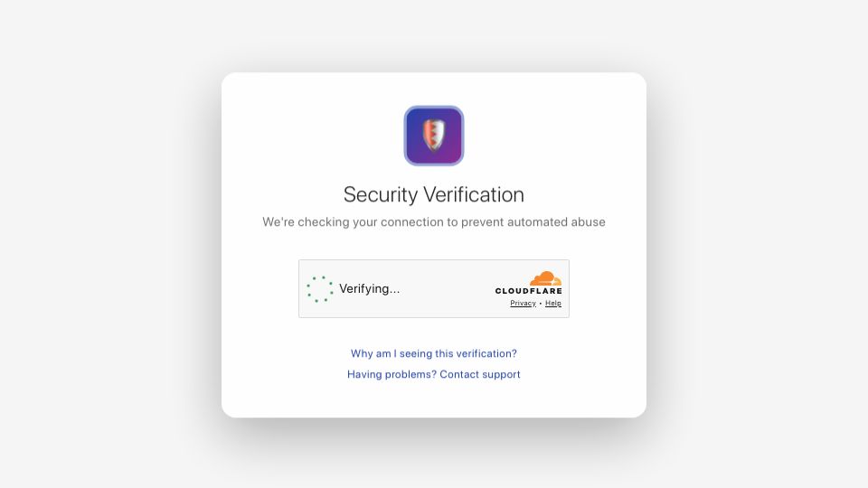Open "Why am I seeing this verification?"
Screen dimensions: 868x488
tap(433, 353)
